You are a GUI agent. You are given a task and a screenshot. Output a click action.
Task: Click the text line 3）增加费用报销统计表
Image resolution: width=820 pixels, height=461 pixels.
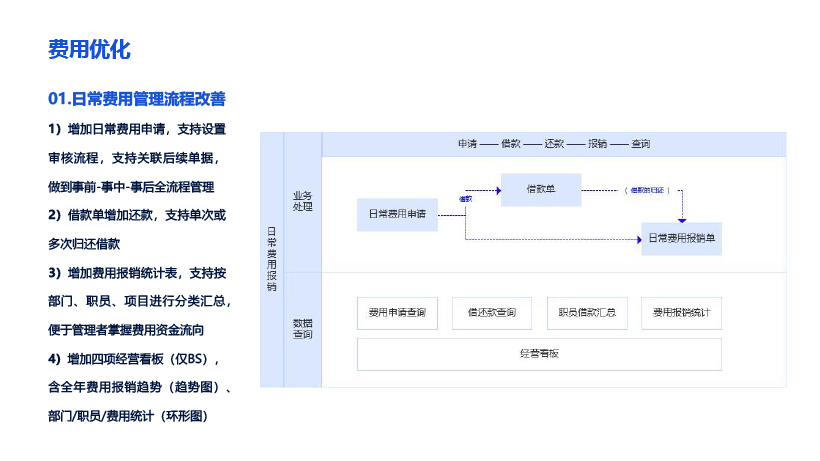click(x=136, y=272)
